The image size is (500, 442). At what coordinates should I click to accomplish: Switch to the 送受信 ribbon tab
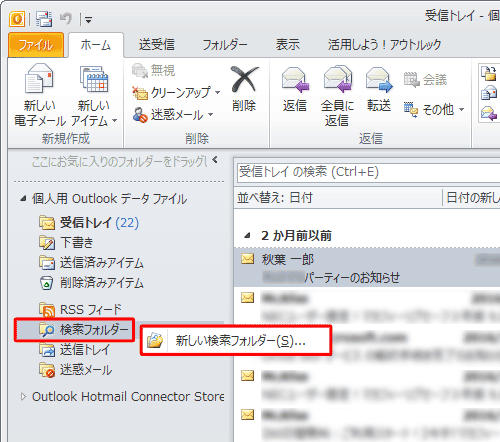[x=157, y=45]
